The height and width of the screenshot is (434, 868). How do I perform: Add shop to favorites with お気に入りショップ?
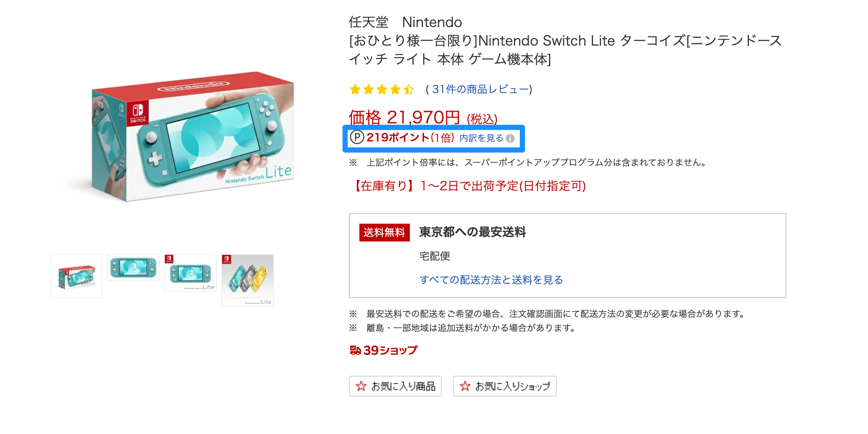[x=504, y=386]
